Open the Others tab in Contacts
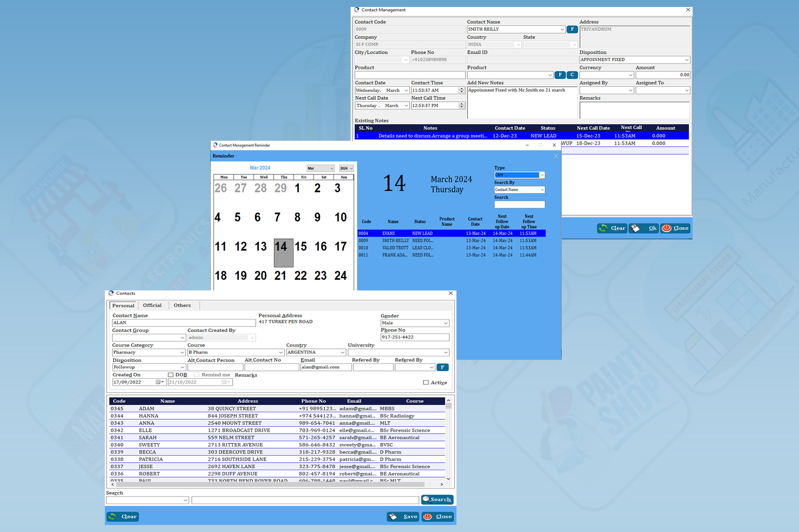Viewport: 799px width, 532px height. pyautogui.click(x=182, y=305)
